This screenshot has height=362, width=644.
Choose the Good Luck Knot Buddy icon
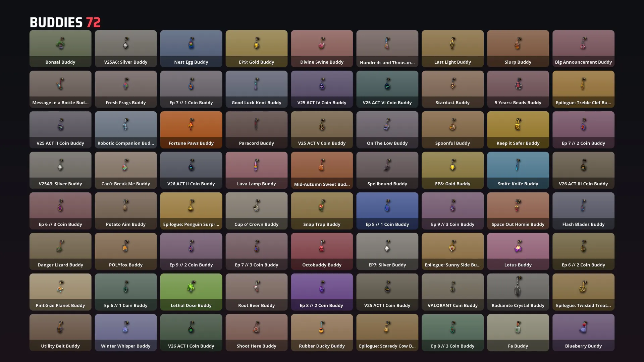257,84
